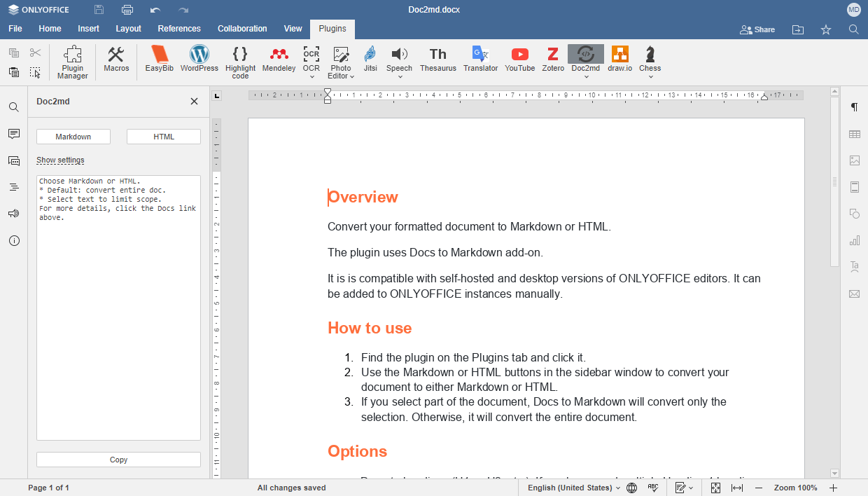The width and height of the screenshot is (868, 496).
Task: Toggle Fit to width in status bar
Action: (x=737, y=488)
